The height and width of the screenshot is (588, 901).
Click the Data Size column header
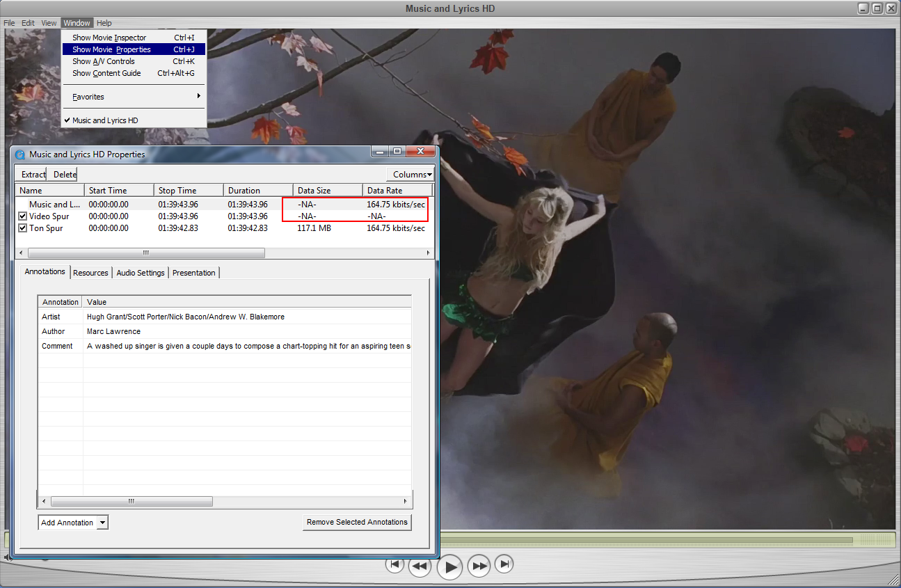coord(328,191)
